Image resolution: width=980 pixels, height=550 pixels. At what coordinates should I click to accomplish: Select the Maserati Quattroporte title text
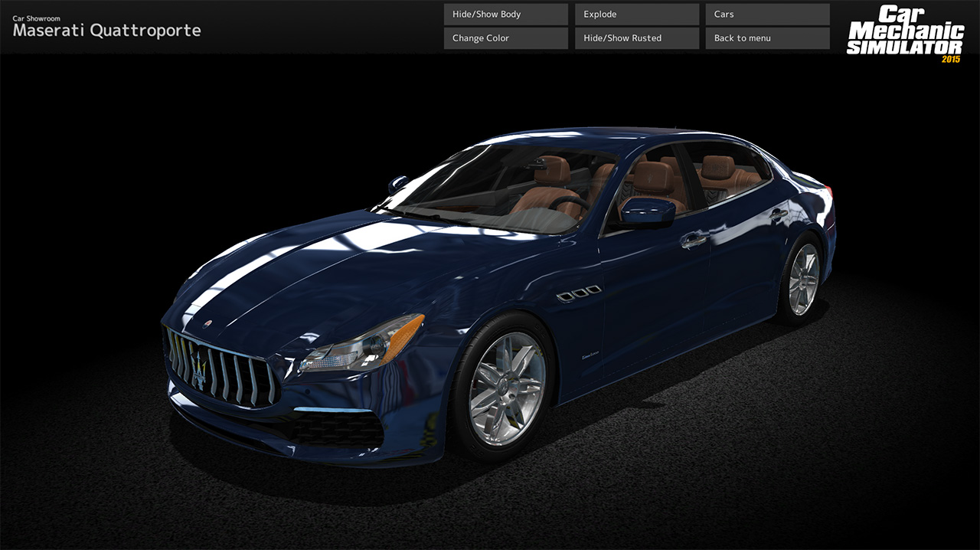click(x=106, y=31)
